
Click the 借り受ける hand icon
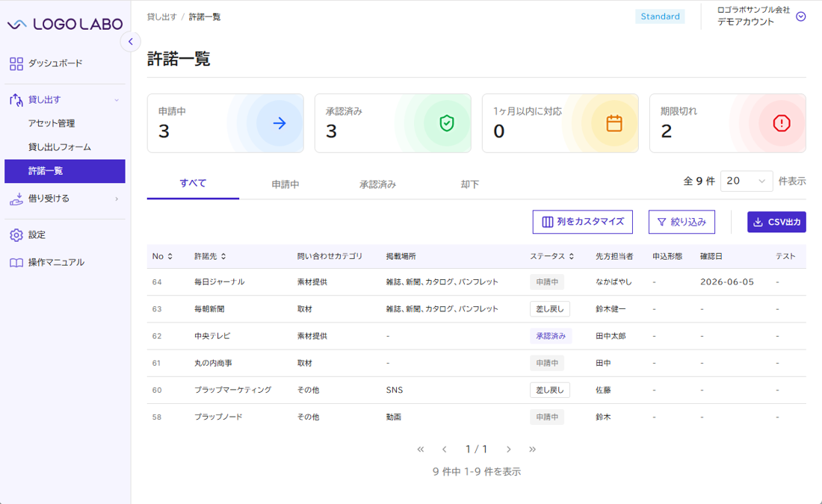pos(16,199)
